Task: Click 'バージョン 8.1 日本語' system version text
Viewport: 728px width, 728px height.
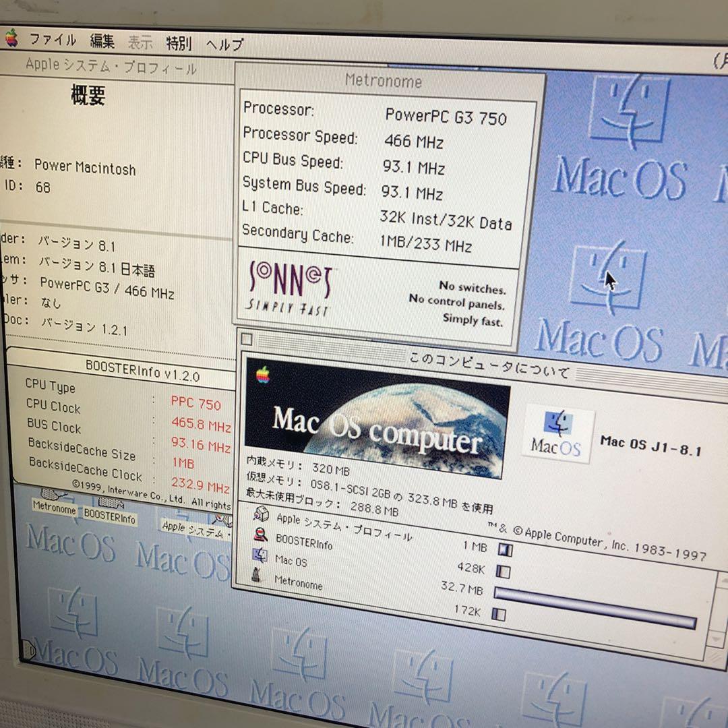Action: (x=96, y=266)
